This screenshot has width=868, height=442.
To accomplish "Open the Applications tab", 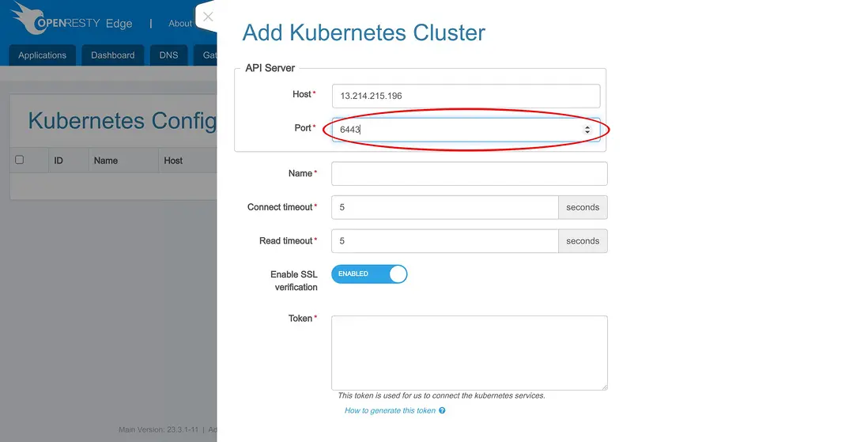I will 43,55.
